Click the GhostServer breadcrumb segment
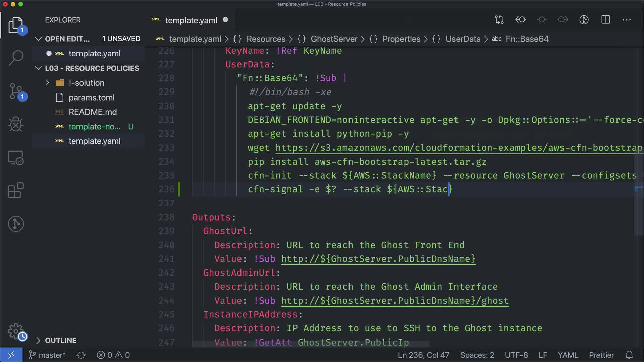The width and height of the screenshot is (644, 362). pyautogui.click(x=334, y=39)
